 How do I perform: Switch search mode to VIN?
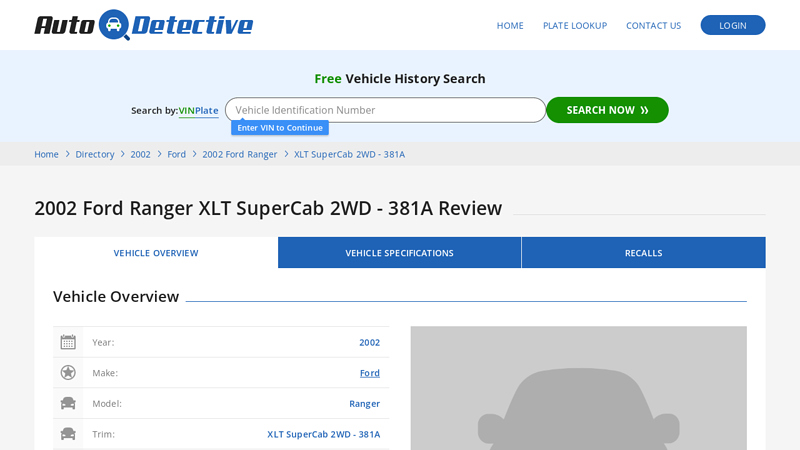coord(186,111)
